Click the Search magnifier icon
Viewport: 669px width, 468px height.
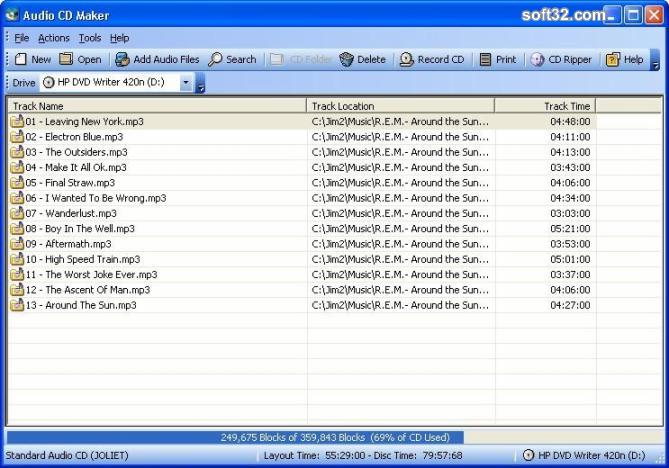[x=215, y=59]
